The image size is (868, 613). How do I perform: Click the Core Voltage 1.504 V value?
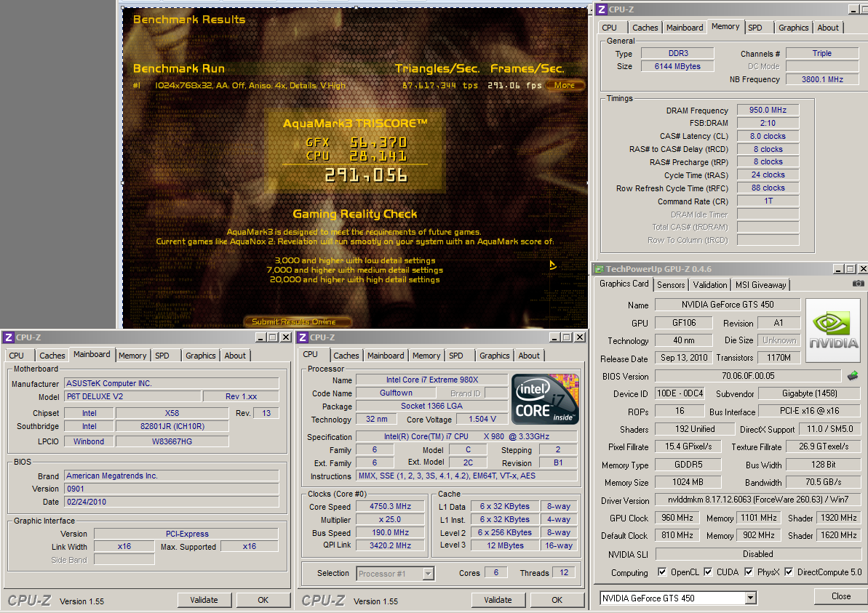click(482, 420)
